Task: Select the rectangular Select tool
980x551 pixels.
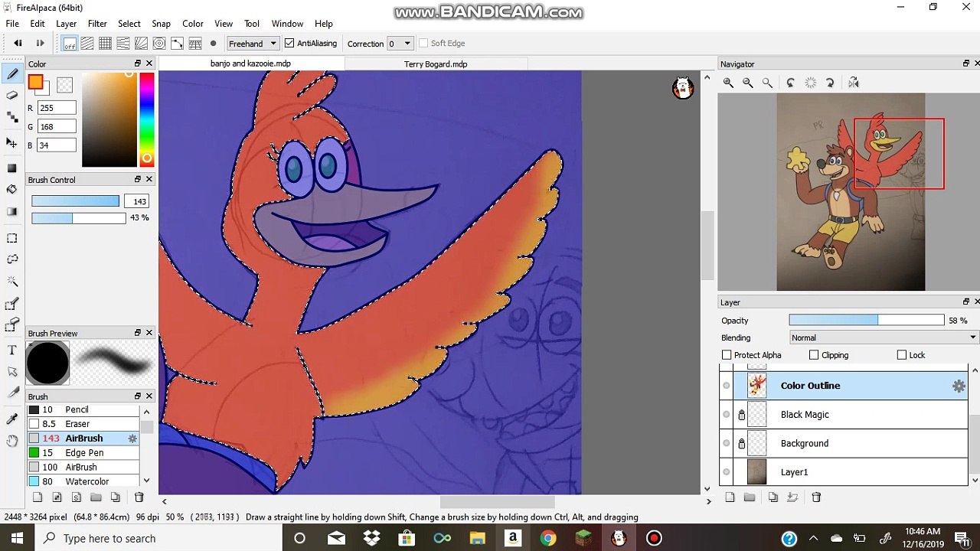Action: click(12, 238)
